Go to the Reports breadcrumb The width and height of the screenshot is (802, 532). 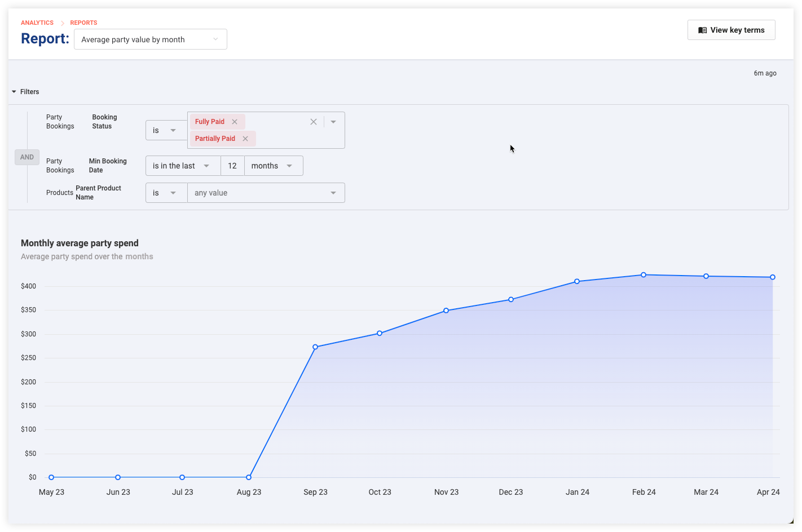click(83, 23)
